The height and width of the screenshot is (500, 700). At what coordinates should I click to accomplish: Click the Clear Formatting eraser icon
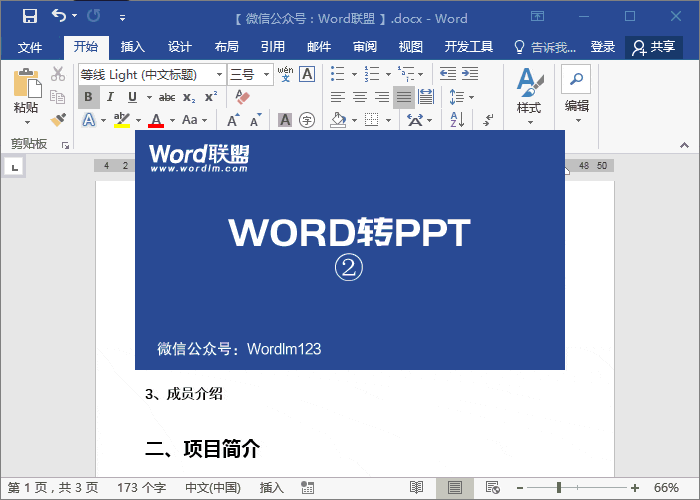[x=242, y=97]
